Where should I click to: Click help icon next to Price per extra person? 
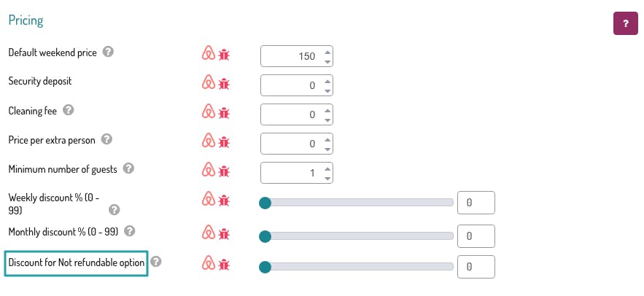[106, 139]
